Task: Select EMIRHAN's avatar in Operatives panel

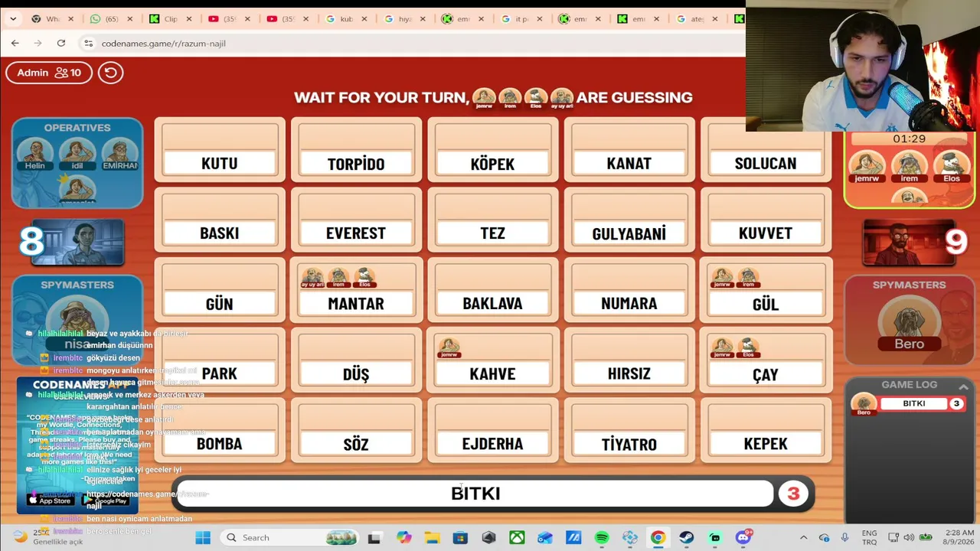Action: tap(119, 153)
